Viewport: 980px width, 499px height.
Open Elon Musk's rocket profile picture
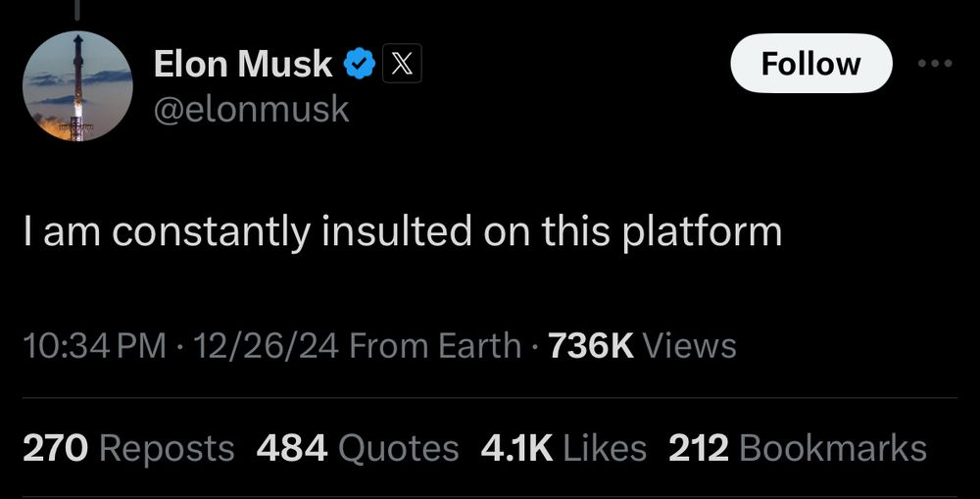(x=77, y=86)
